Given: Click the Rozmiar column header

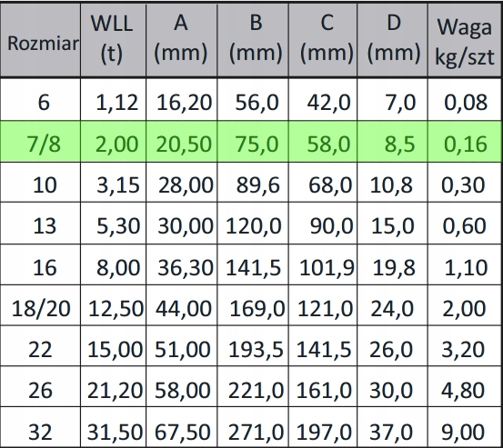Looking at the screenshot, I should tap(40, 40).
